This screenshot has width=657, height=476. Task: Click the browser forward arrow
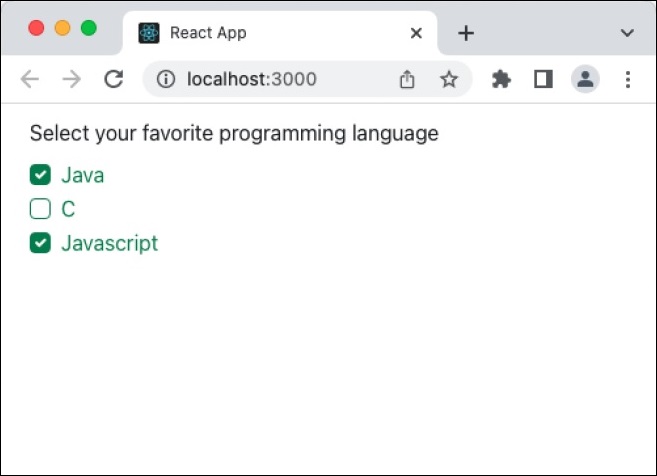click(x=71, y=79)
